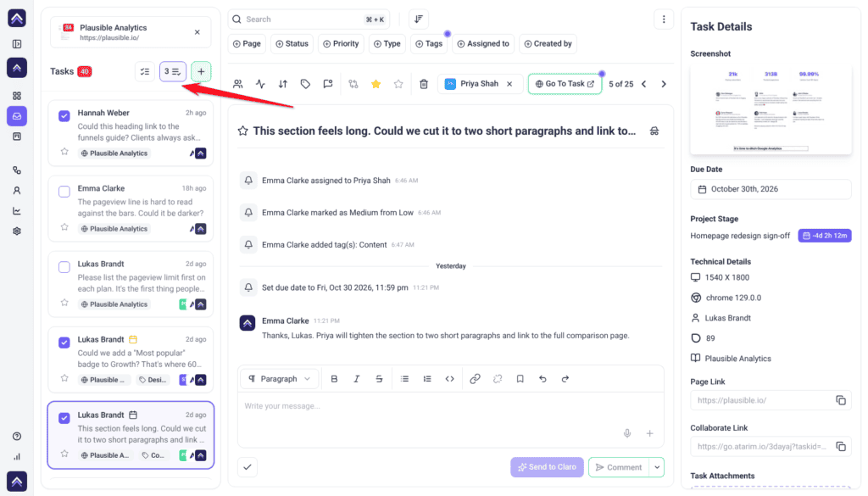The width and height of the screenshot is (868, 496).
Task: Go to the next task arrow
Action: 664,84
